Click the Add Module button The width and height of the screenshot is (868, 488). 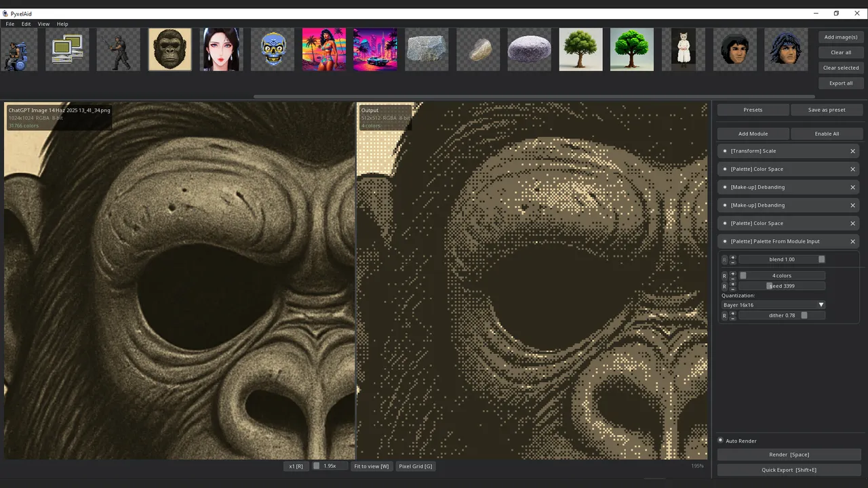pos(753,134)
